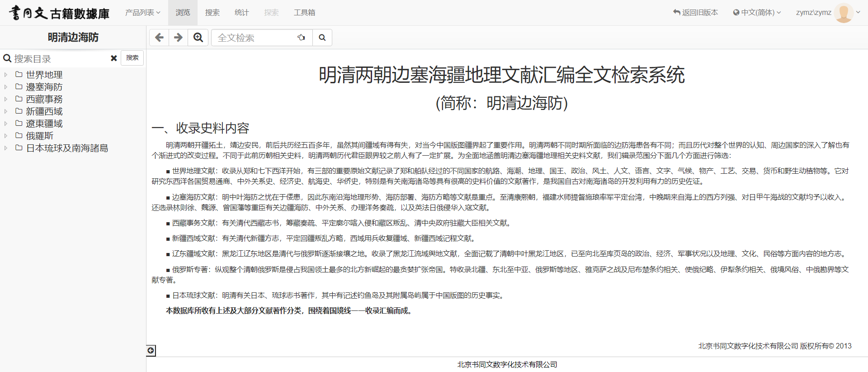This screenshot has width=868, height=372.
Task: Collapse the sidebar with bottom arrow icon
Action: (x=151, y=350)
